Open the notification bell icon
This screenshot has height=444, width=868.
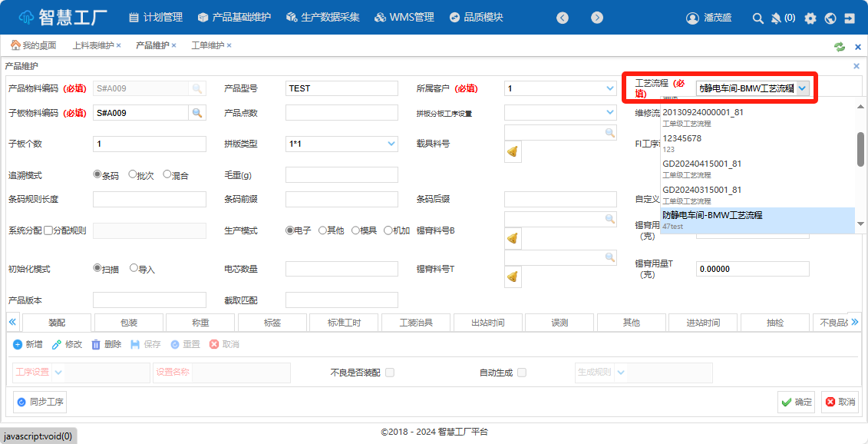pyautogui.click(x=776, y=18)
